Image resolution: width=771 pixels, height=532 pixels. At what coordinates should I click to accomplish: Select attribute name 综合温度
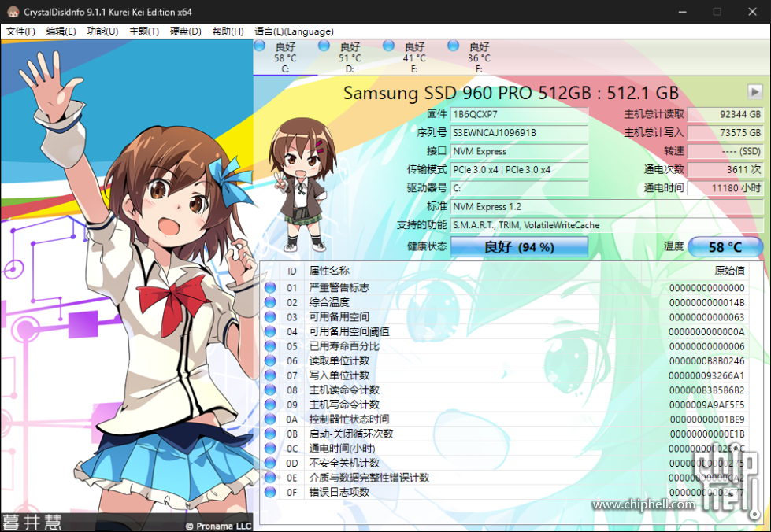(329, 303)
